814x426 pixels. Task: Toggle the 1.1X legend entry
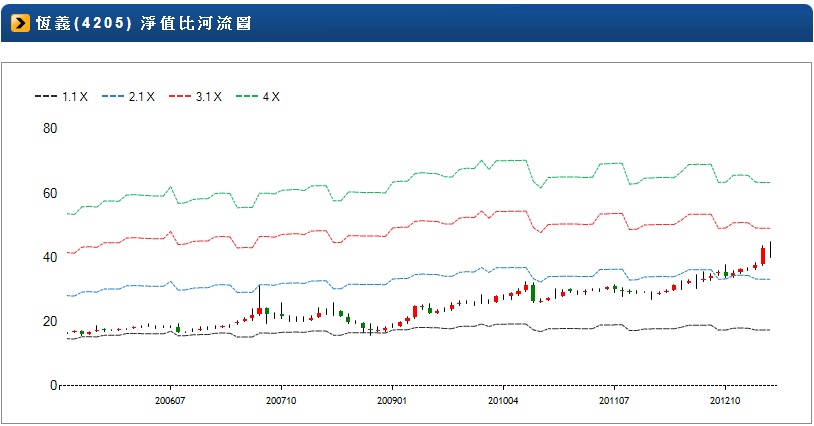61,97
